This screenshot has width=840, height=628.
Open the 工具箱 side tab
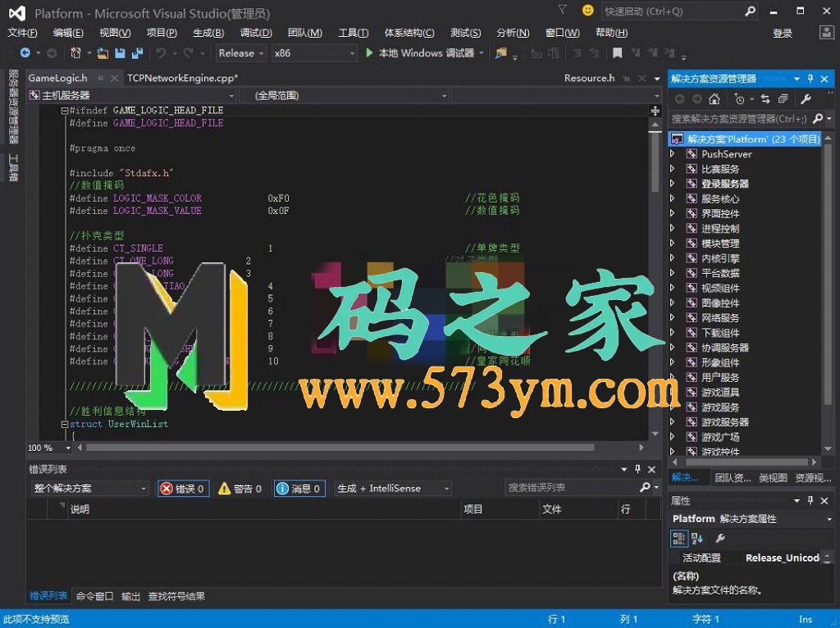click(13, 167)
